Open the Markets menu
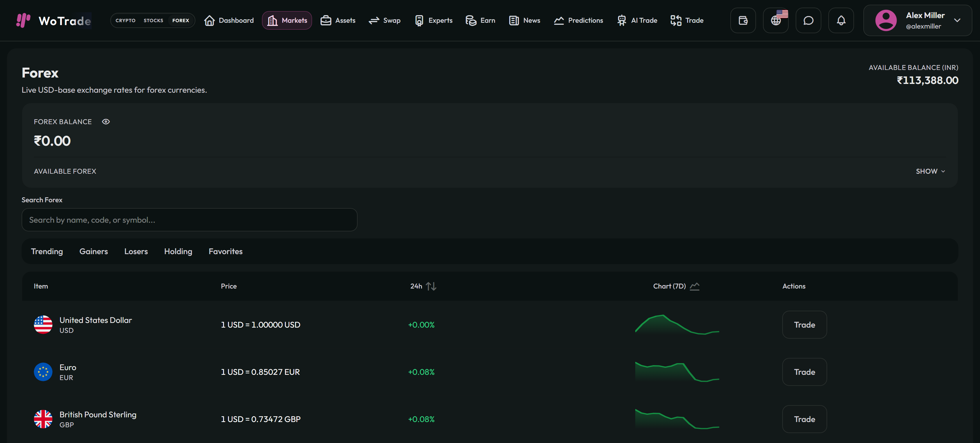 (x=287, y=20)
